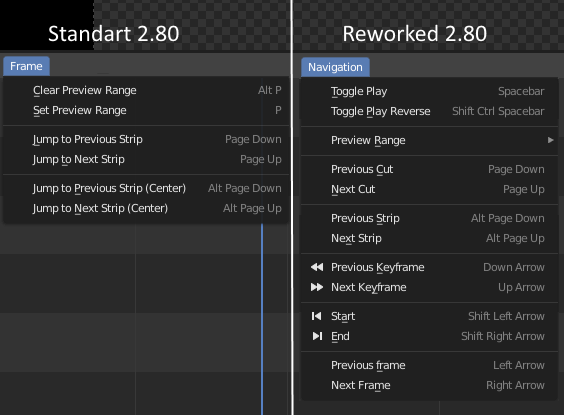
Task: Choose Clear Preview Range
Action: 146,90
